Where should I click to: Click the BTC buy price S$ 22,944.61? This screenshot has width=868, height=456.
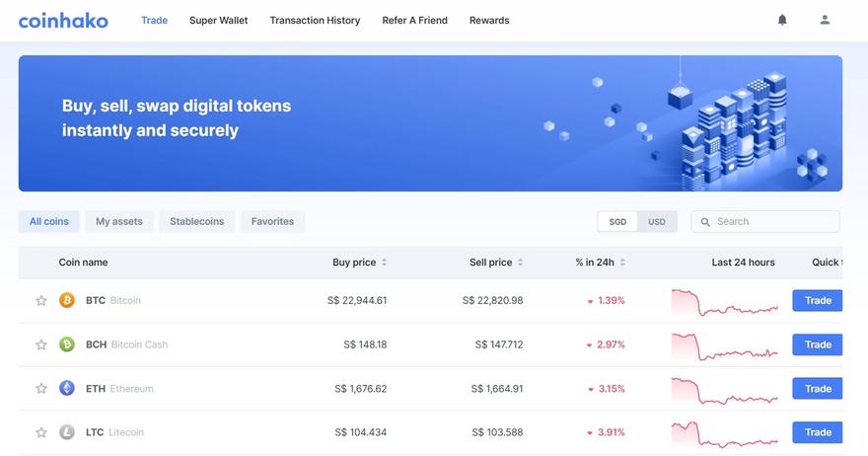click(357, 300)
